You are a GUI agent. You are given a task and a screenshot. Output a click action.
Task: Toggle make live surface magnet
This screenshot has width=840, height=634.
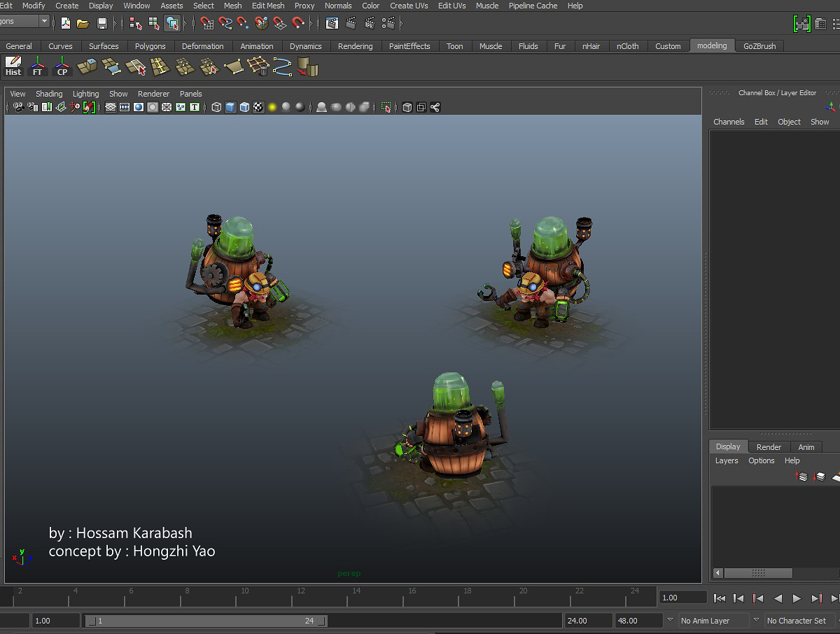point(298,23)
